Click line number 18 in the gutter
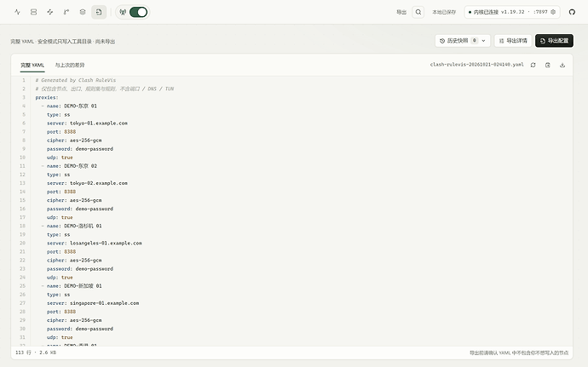 point(22,226)
